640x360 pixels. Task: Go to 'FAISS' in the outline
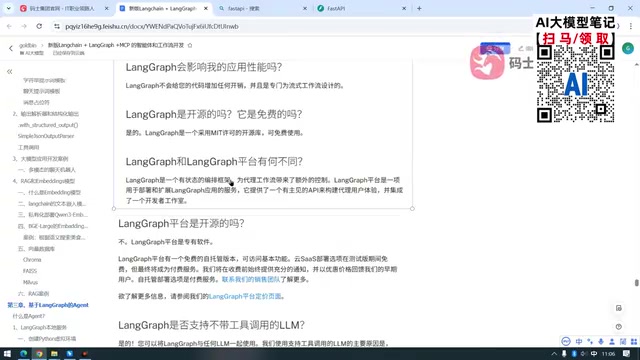[x=30, y=271]
